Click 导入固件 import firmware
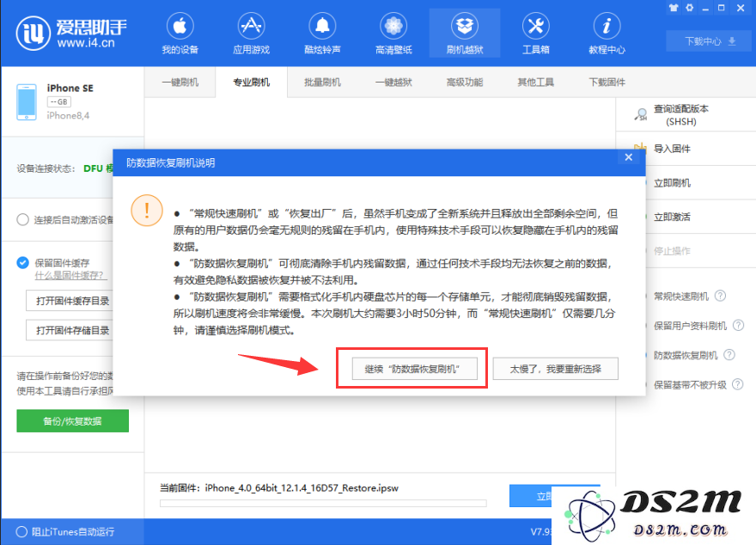756x545 pixels. coord(672,149)
